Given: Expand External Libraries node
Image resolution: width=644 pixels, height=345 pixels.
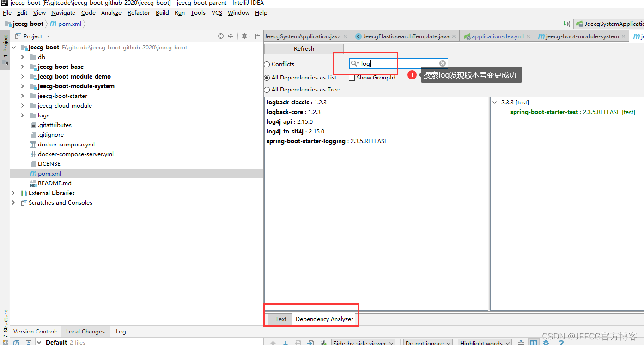Looking at the screenshot, I should 13,193.
